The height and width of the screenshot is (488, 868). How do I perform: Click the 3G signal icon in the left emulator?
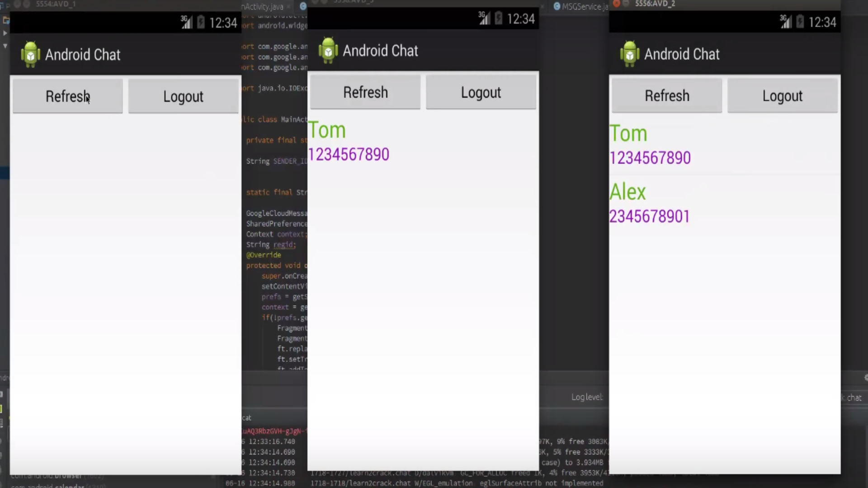tap(186, 22)
